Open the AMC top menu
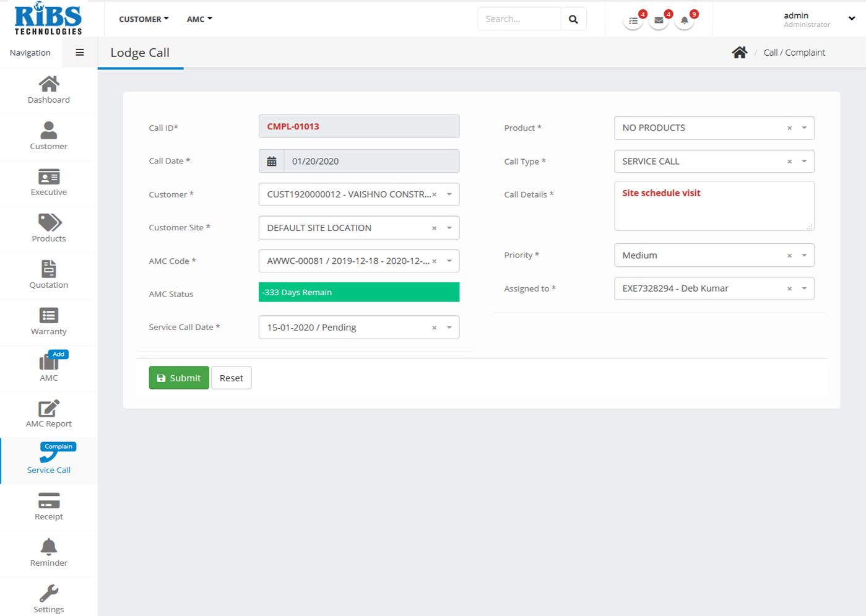 [199, 19]
